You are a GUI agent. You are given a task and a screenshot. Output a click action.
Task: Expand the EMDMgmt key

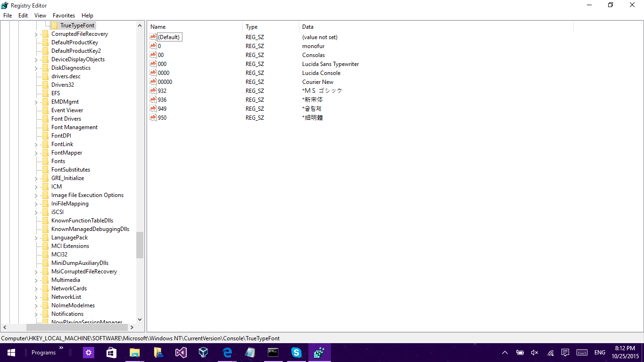pos(36,102)
